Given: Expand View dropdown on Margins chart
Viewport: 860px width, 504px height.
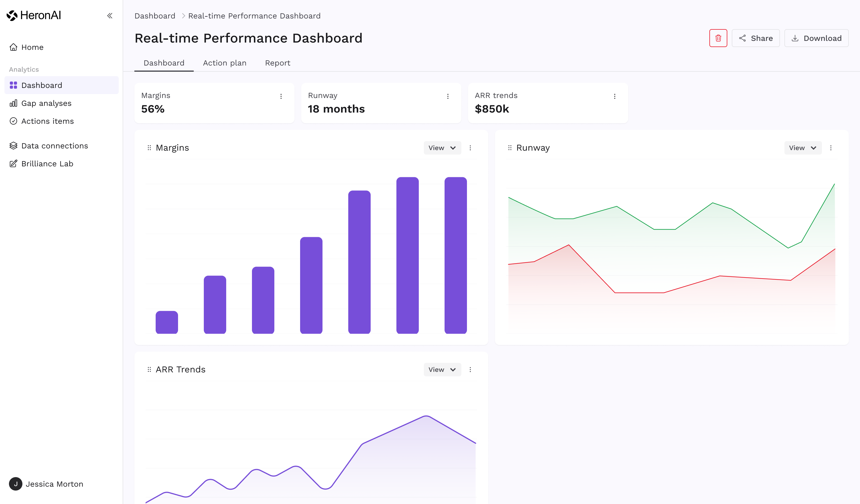Looking at the screenshot, I should tap(442, 148).
